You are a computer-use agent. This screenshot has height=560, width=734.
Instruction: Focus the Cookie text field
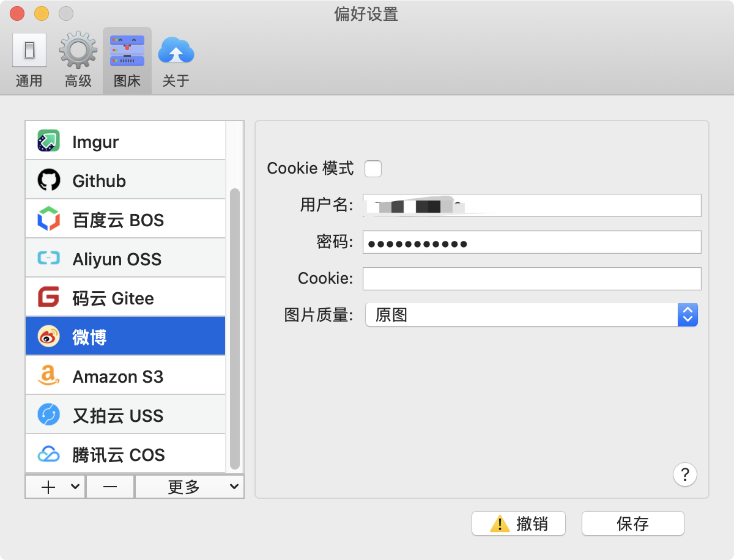[x=532, y=278]
